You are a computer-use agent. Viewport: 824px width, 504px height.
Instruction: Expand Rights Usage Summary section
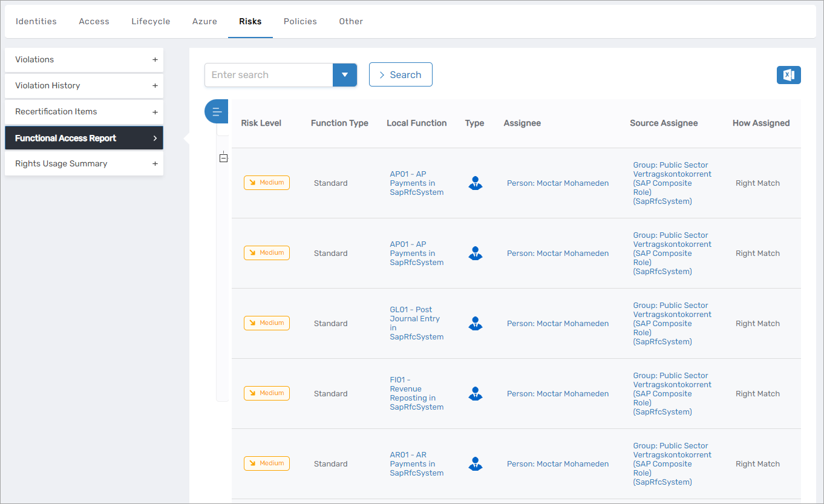point(155,164)
